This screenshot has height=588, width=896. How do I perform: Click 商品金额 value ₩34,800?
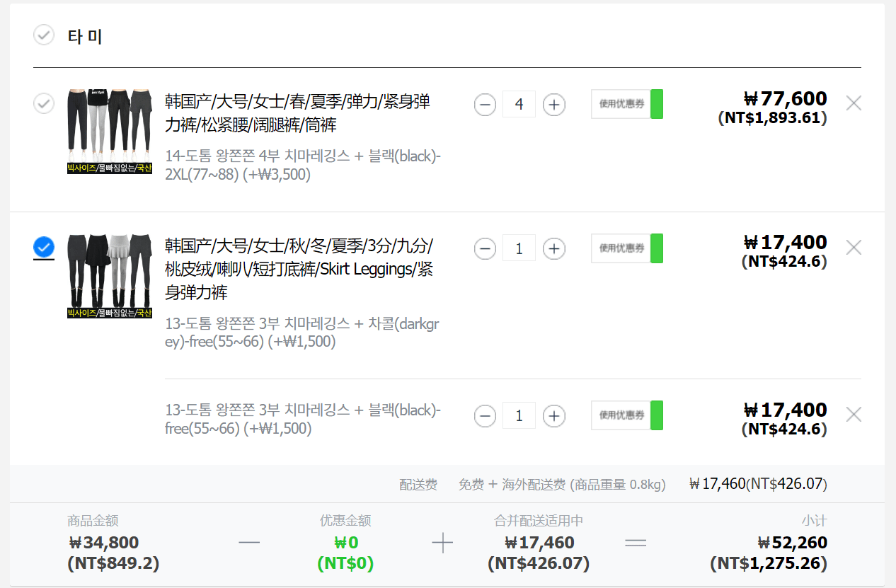(104, 543)
